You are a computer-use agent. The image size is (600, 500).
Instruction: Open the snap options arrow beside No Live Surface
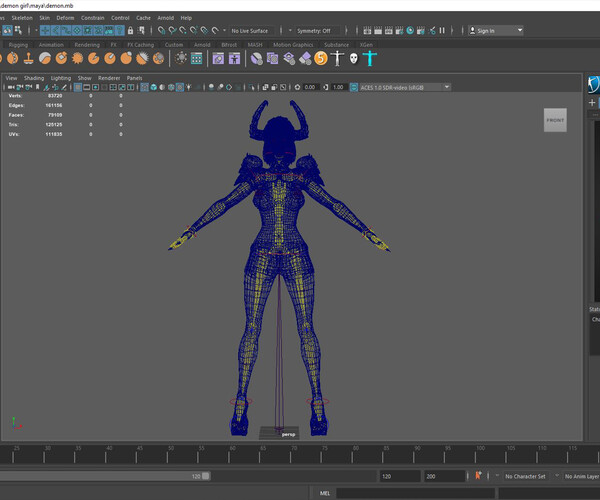click(224, 31)
